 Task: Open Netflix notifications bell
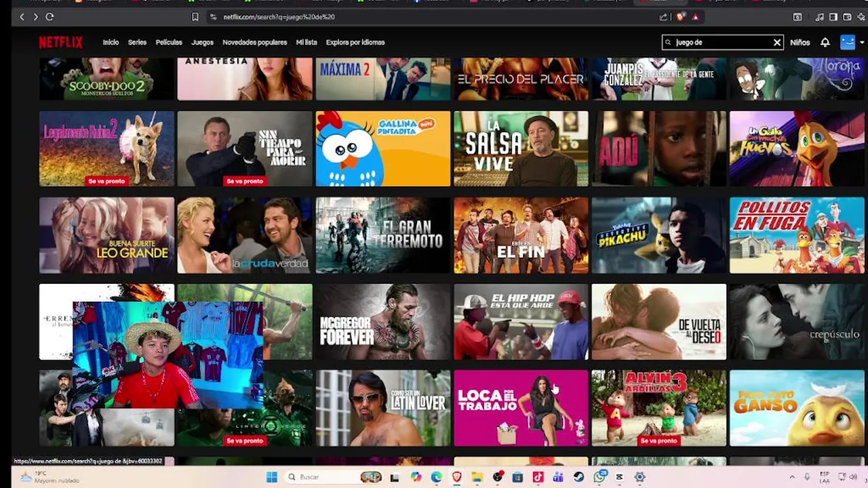click(x=825, y=42)
